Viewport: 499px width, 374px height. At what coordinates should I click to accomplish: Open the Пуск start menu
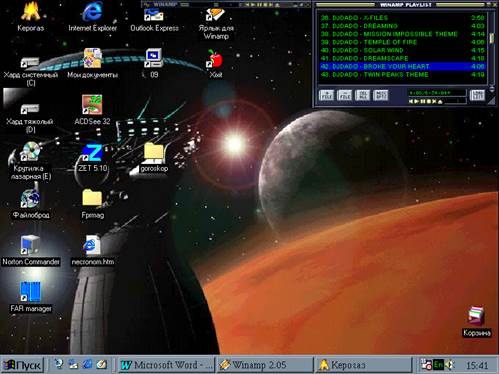coord(23,365)
